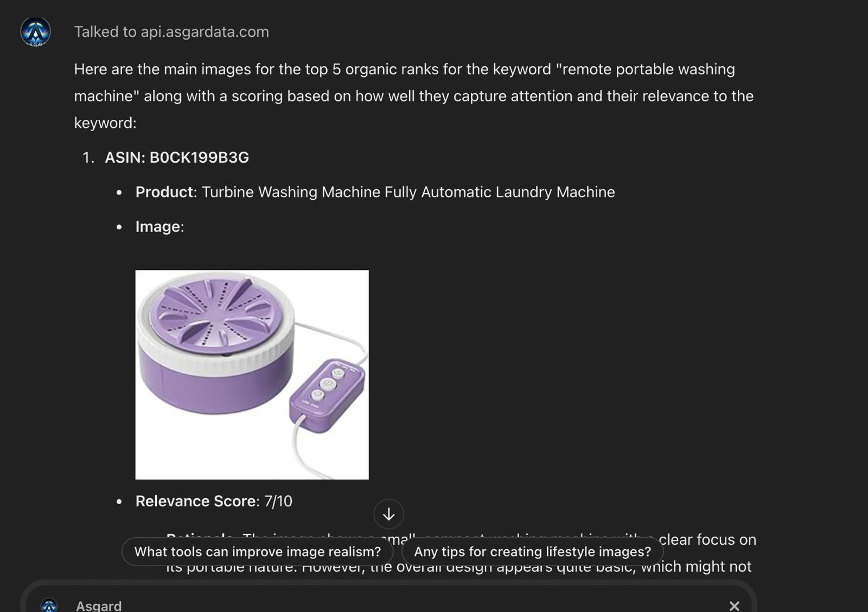This screenshot has height=612, width=868.
Task: Click the list number "1." marker
Action: 88,157
